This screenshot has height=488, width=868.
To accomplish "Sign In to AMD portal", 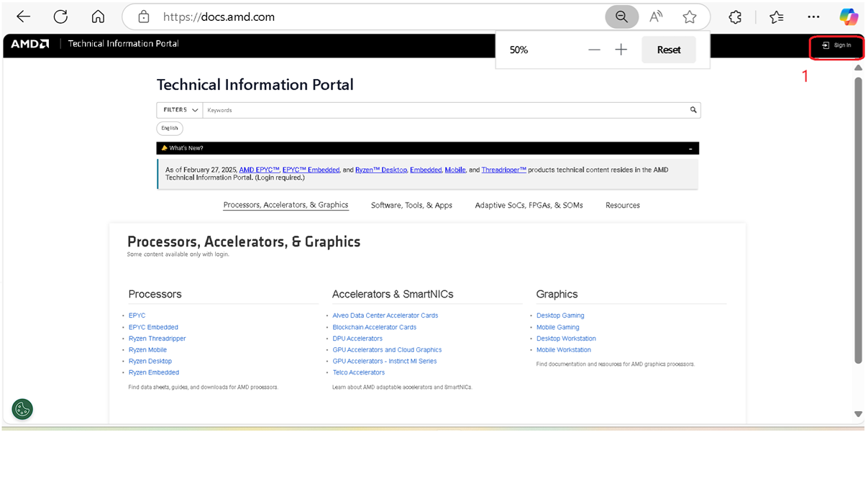I will click(837, 45).
